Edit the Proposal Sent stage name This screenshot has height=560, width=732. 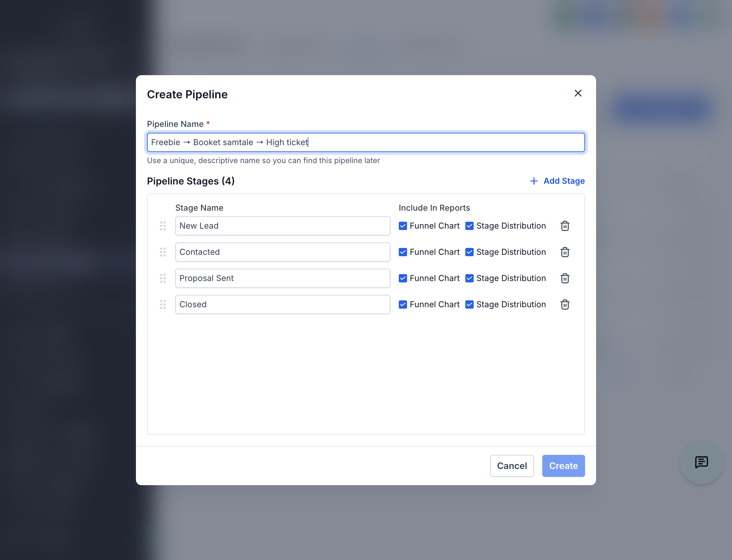[283, 278]
